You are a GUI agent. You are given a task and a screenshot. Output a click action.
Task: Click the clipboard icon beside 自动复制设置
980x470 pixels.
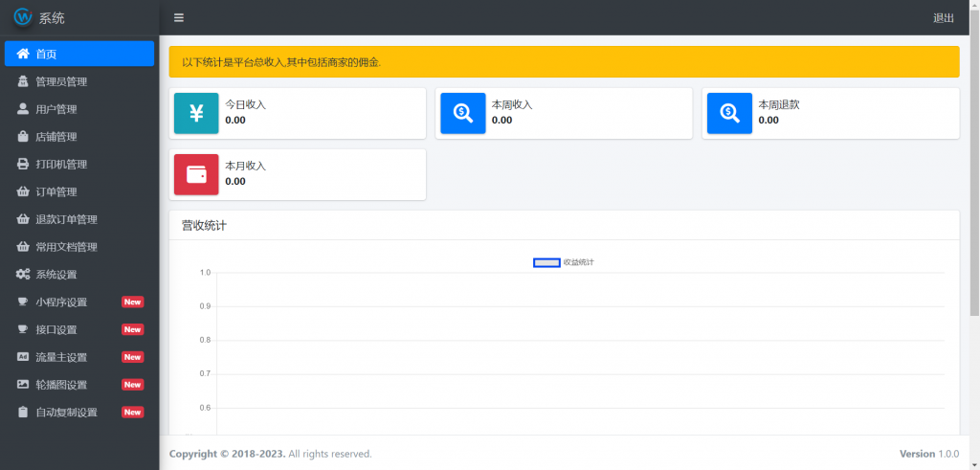[23, 412]
